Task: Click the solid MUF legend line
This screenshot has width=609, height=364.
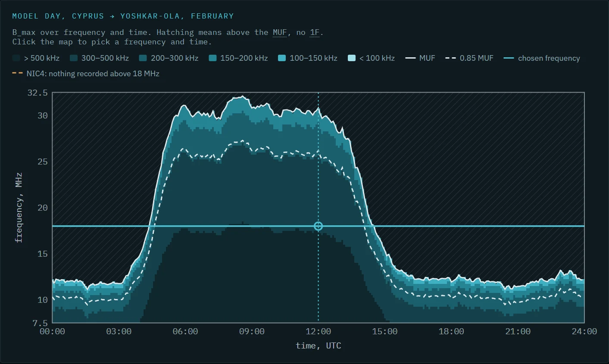Action: [x=411, y=58]
